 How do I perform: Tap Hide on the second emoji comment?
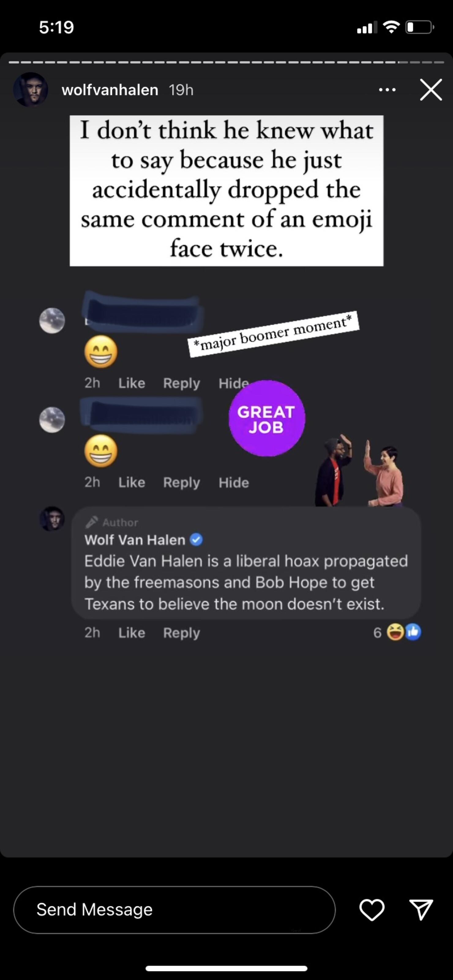pyautogui.click(x=234, y=482)
